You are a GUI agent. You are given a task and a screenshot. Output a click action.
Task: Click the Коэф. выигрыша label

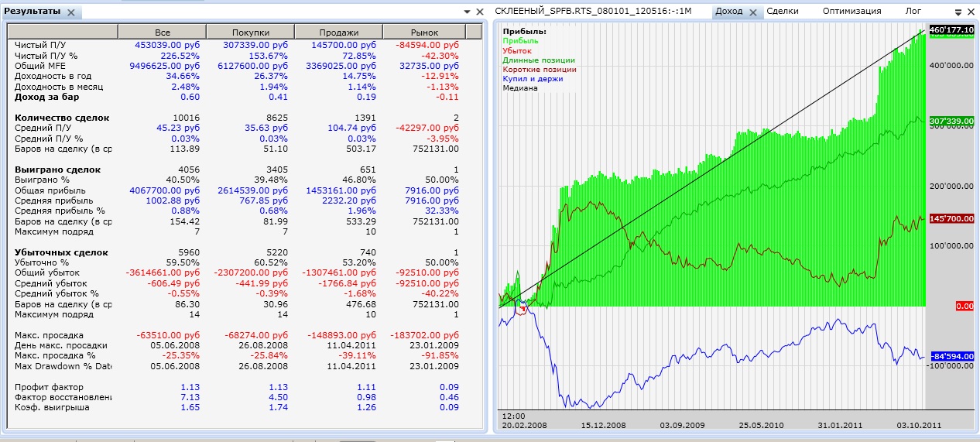pyautogui.click(x=50, y=408)
